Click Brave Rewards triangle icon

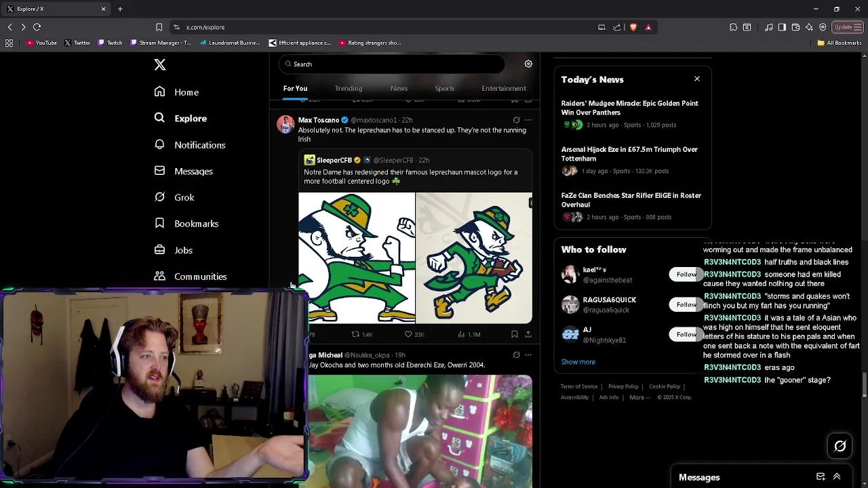pos(648,27)
